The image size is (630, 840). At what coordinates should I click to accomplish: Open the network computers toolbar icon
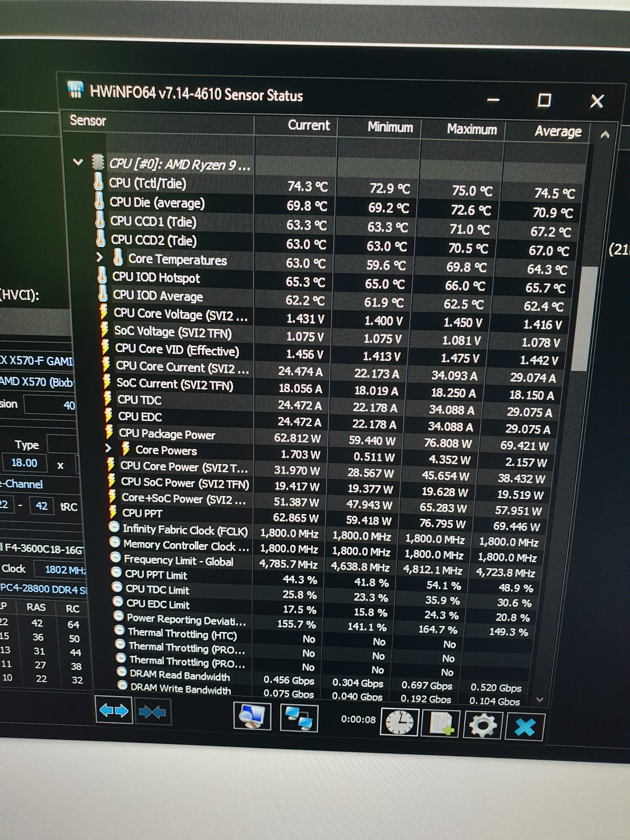pyautogui.click(x=299, y=718)
